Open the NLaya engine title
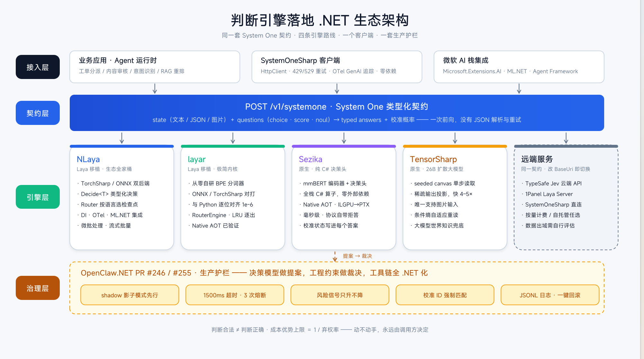Viewport: 644px width, 359px height. click(x=88, y=159)
